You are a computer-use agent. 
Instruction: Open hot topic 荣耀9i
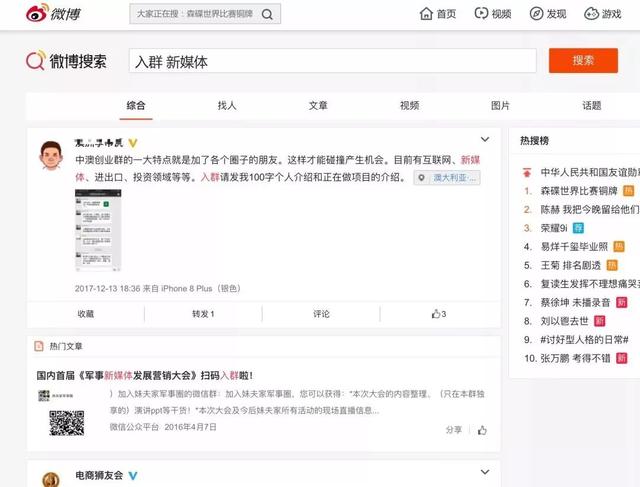click(554, 228)
